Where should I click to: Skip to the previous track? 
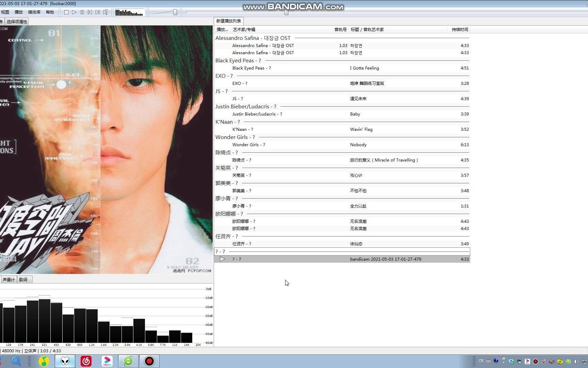click(x=90, y=12)
